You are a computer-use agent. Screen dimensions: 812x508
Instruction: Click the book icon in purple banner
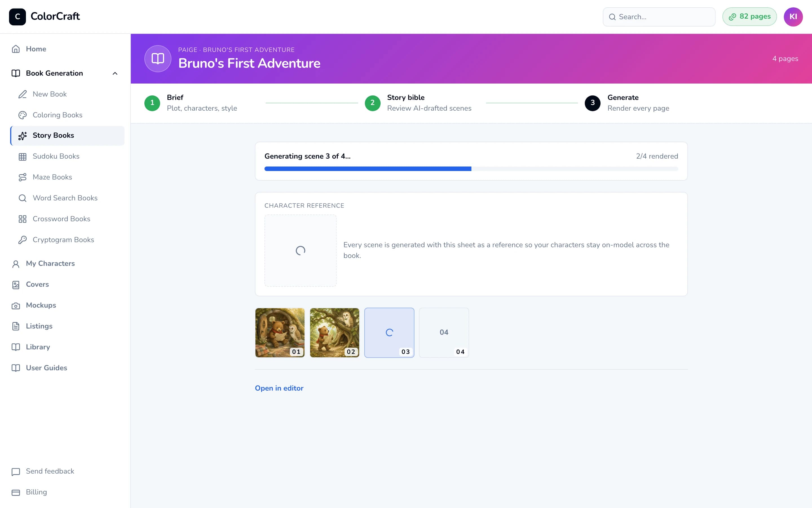click(158, 58)
